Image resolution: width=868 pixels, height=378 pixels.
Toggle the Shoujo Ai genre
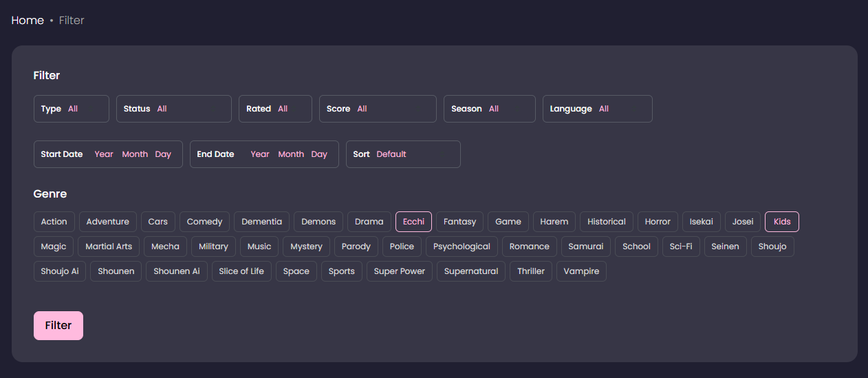pos(60,271)
